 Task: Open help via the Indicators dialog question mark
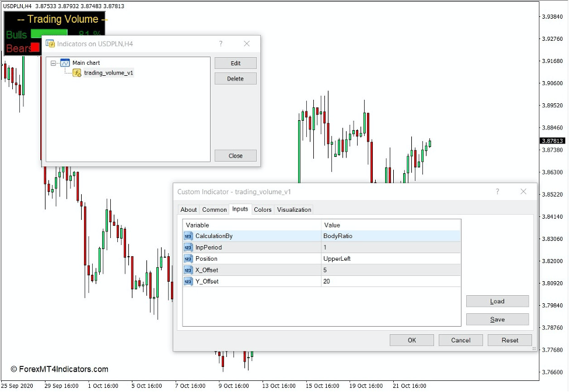(221, 44)
